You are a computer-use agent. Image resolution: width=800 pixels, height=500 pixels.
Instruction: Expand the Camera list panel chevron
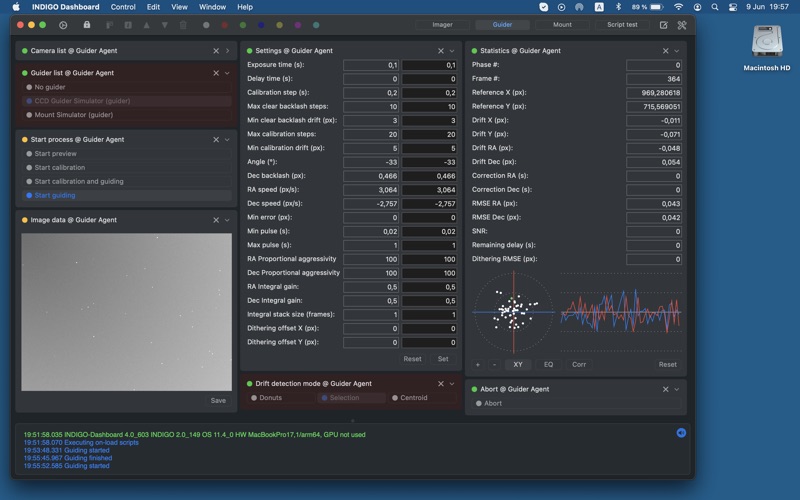point(228,51)
